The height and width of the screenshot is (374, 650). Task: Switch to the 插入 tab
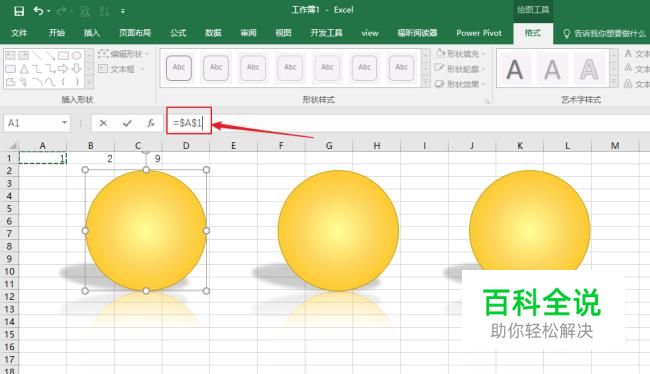92,33
